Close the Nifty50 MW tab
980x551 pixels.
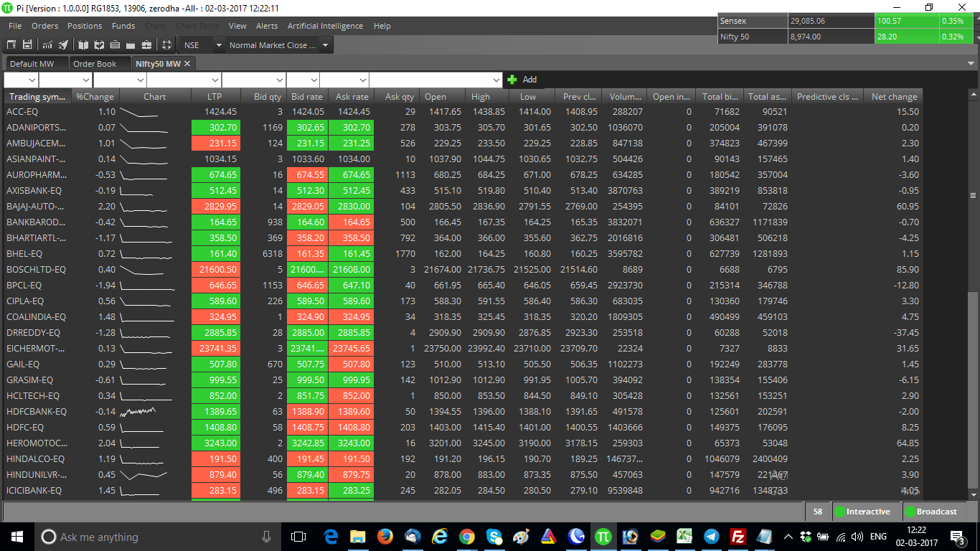click(x=187, y=64)
